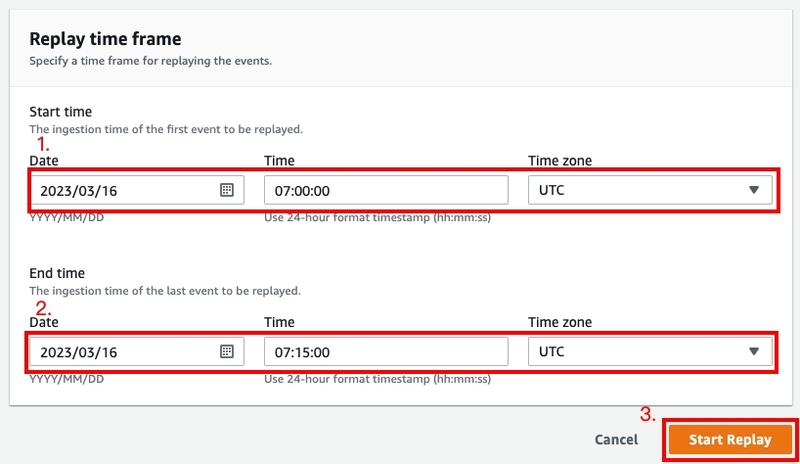The image size is (800, 464).
Task: Click the YYYY/MM/DD hint below start date
Action: [66, 217]
